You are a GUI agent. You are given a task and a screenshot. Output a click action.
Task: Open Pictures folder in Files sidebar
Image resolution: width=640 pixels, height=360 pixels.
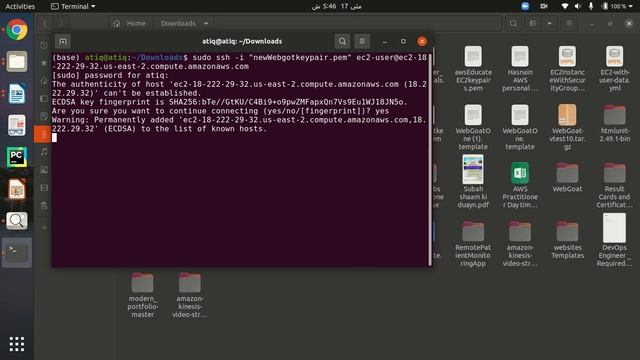point(44,170)
